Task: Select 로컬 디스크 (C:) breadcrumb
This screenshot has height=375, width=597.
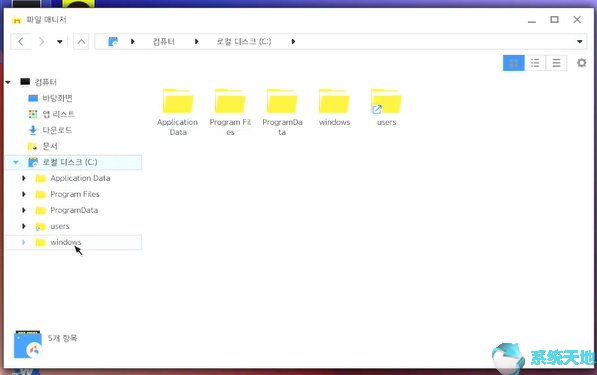Action: click(x=244, y=41)
